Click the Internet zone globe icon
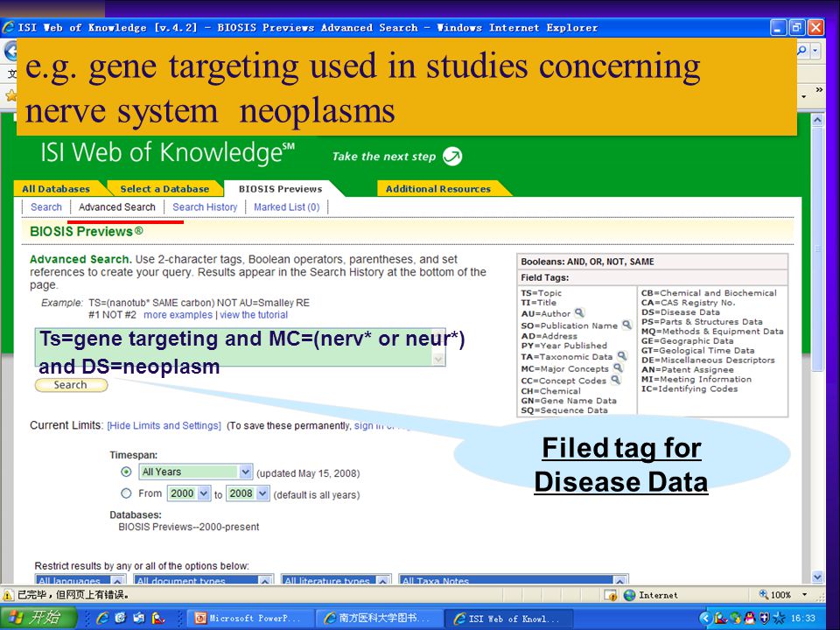Viewport: 840px width, 630px height. pos(629,595)
